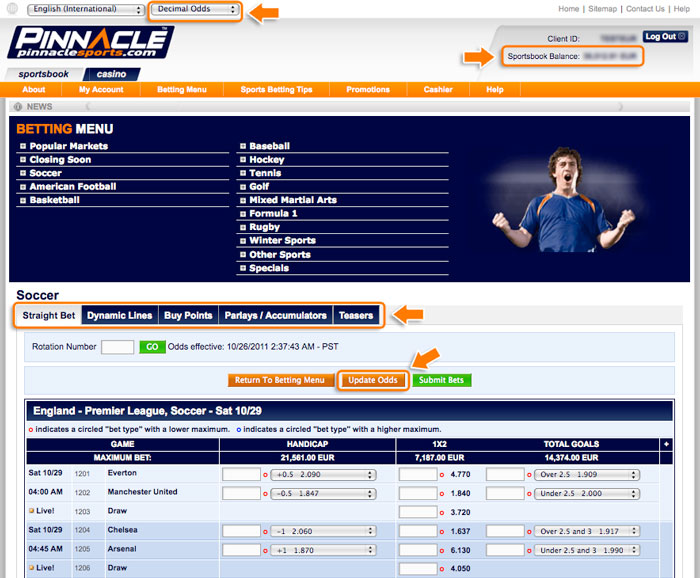Viewport: 700px width, 578px height.
Task: Open the Over 2.5 1.909 dropdown
Action: [x=587, y=475]
